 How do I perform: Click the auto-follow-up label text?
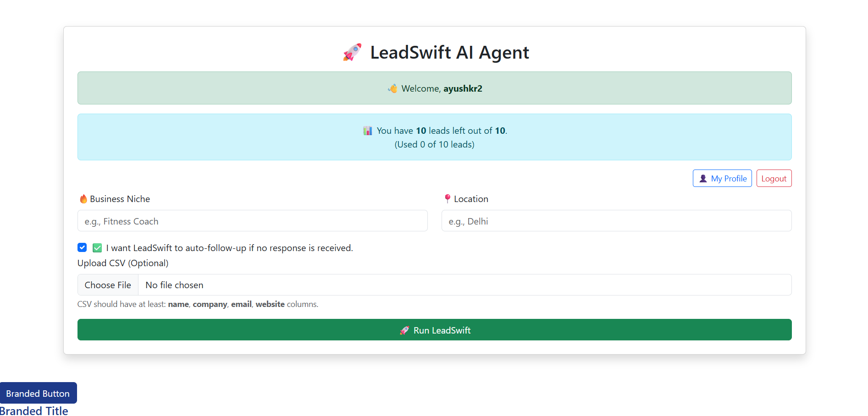pyautogui.click(x=230, y=248)
